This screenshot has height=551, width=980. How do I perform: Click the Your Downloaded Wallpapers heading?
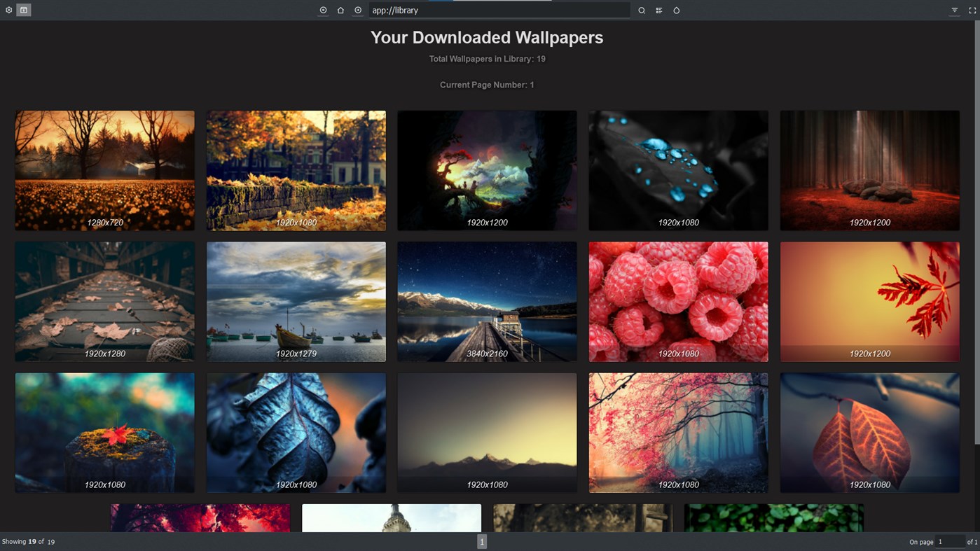[x=487, y=37]
